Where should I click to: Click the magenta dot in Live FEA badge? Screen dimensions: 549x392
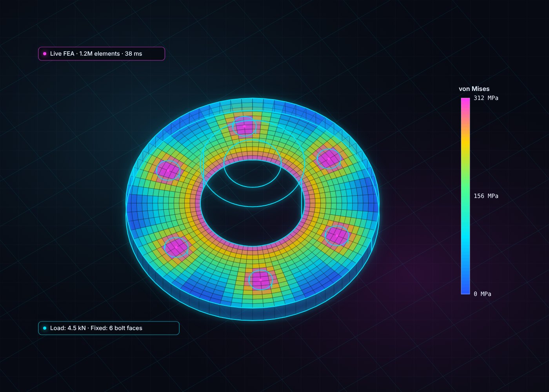45,54
